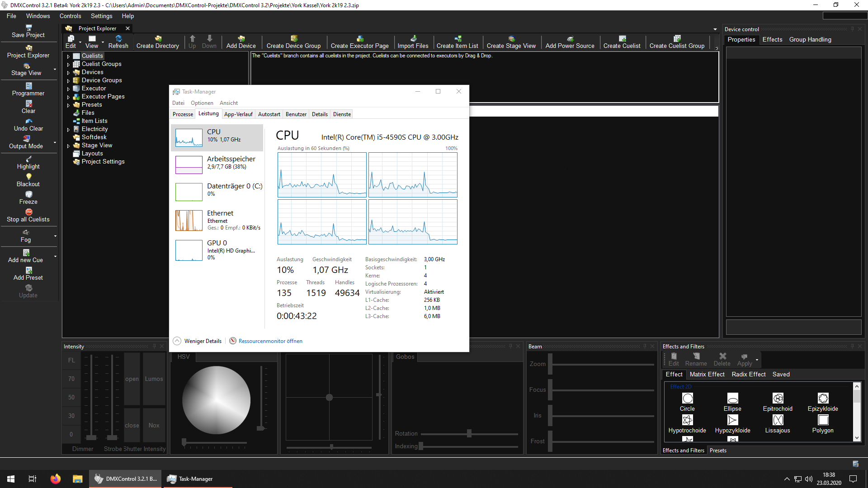Select the Lissajous effect icon

pyautogui.click(x=778, y=420)
